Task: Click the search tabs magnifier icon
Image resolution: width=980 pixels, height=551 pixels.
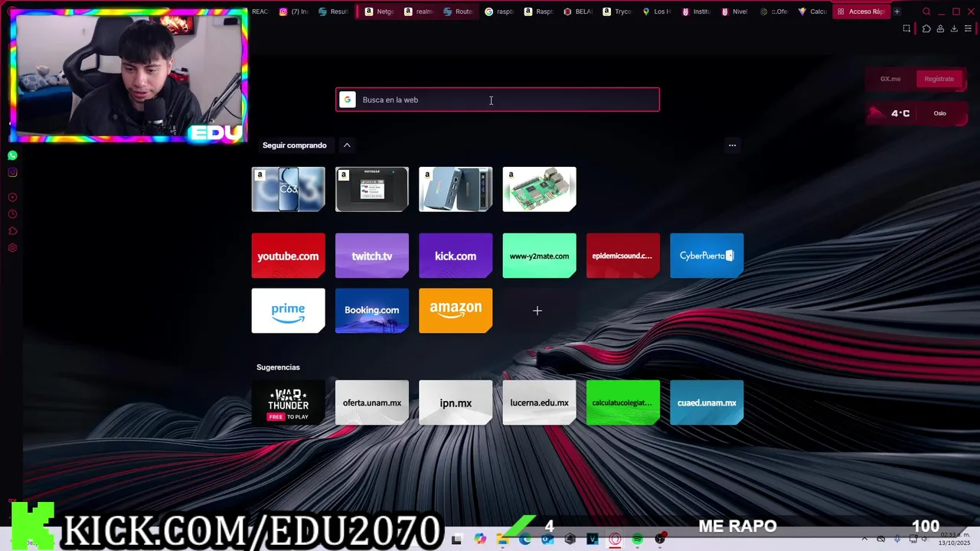Action: pos(926,11)
